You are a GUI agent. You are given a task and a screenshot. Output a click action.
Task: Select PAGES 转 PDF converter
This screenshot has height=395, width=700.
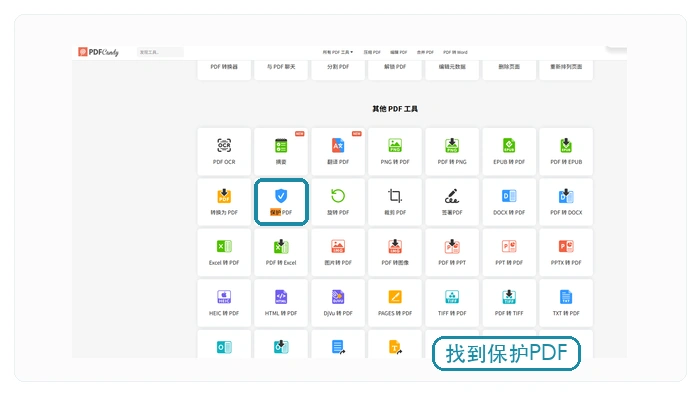395,303
